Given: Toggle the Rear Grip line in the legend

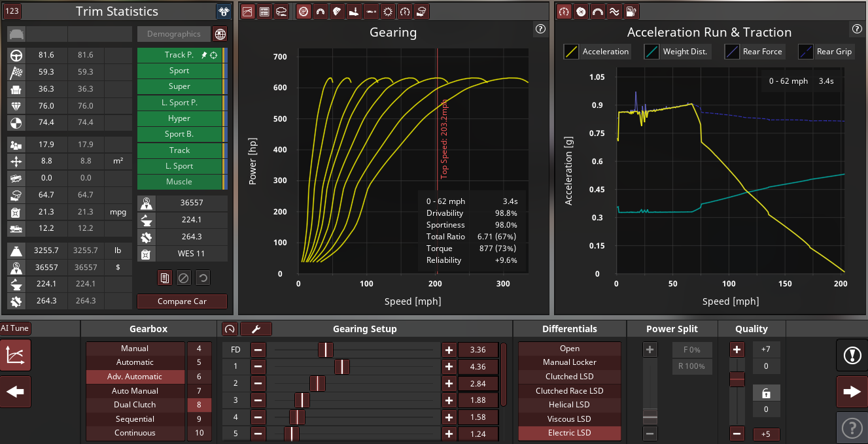Looking at the screenshot, I should point(806,52).
